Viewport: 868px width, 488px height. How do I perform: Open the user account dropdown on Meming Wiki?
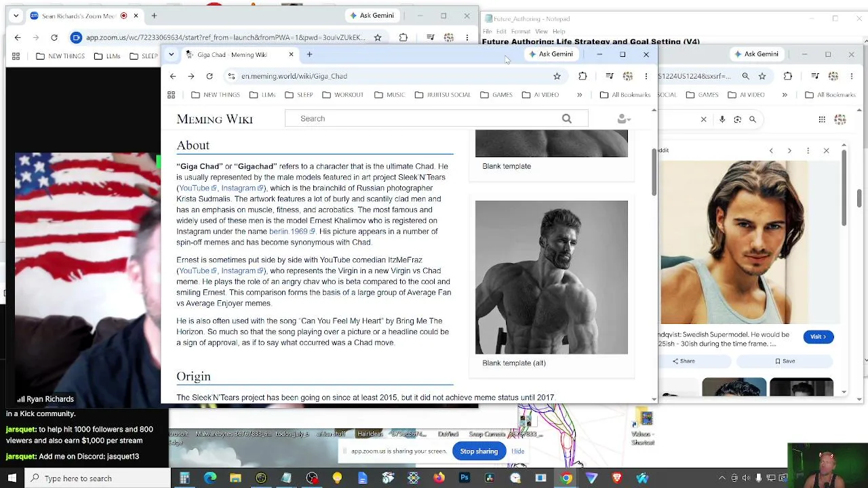click(624, 119)
